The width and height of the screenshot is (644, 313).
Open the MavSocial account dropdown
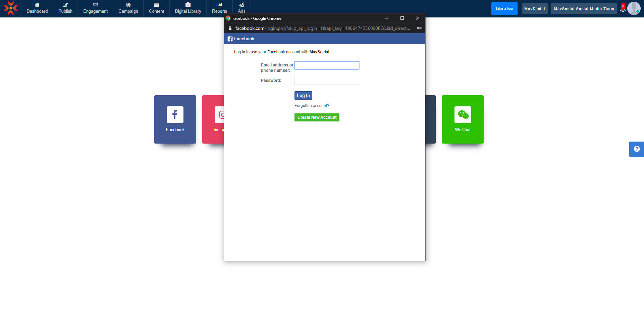pos(534,9)
